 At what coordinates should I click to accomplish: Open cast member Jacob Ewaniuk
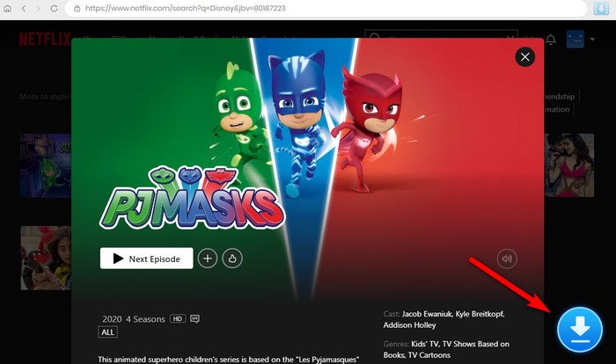coord(428,314)
